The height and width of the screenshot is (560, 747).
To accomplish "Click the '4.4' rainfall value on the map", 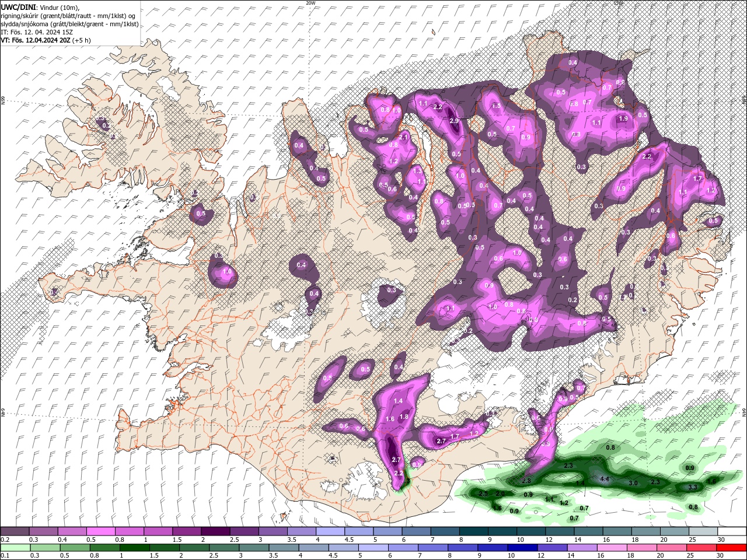I will (x=605, y=480).
